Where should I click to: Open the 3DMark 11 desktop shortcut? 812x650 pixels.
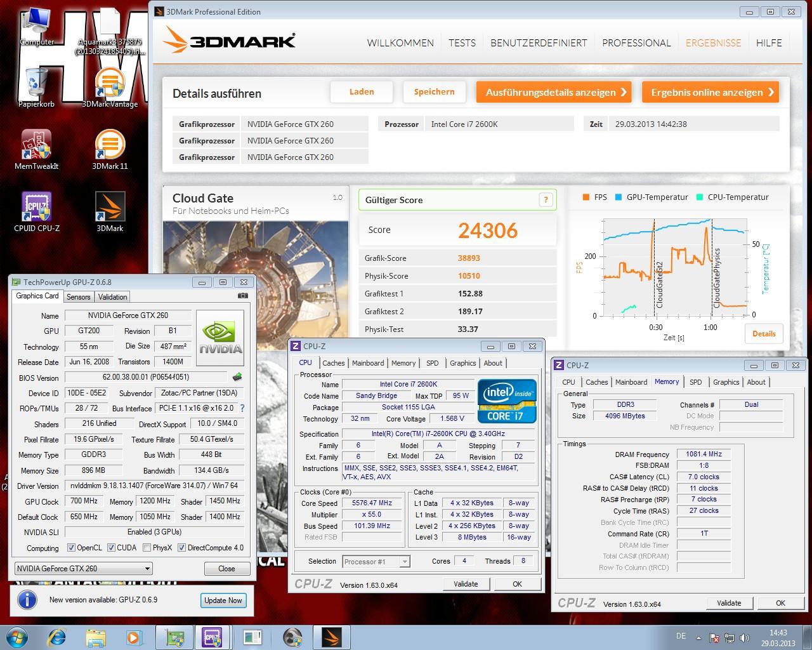(x=110, y=150)
